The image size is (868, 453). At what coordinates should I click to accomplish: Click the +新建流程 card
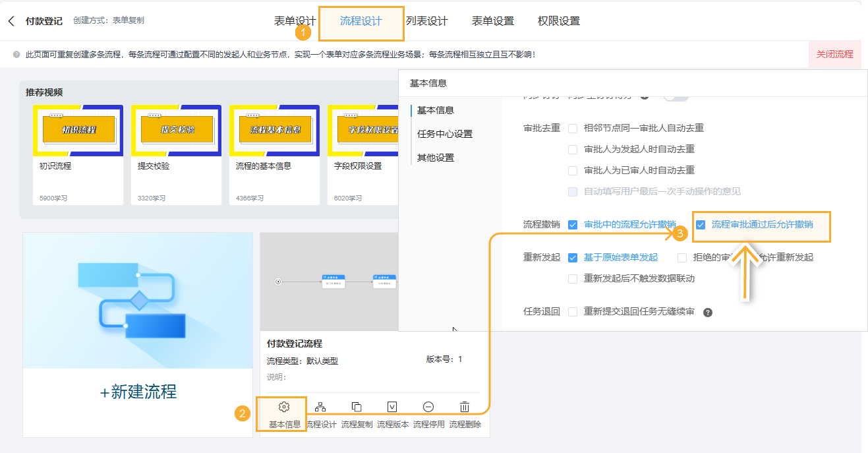138,392
